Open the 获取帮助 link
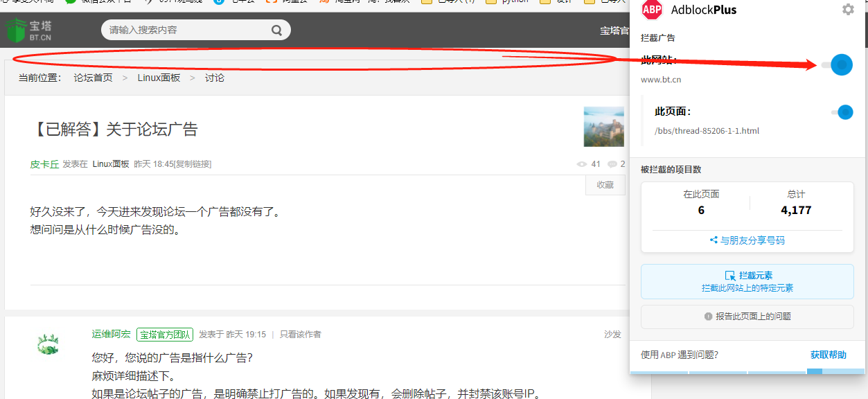This screenshot has width=868, height=399. point(829,355)
